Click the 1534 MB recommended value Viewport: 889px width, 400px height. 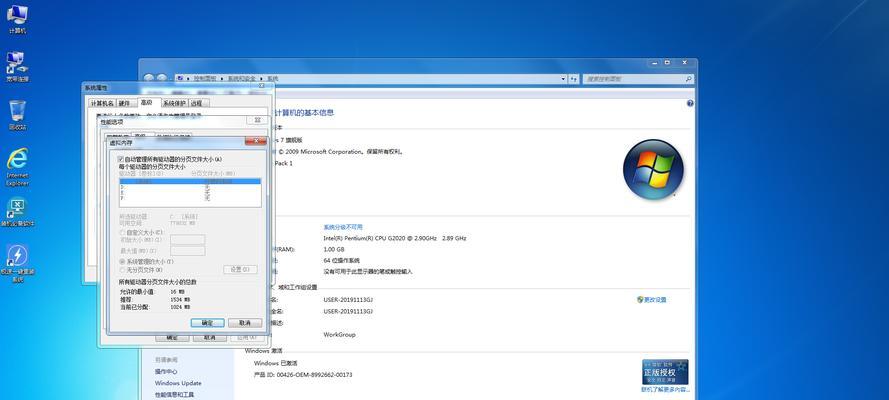[180, 299]
